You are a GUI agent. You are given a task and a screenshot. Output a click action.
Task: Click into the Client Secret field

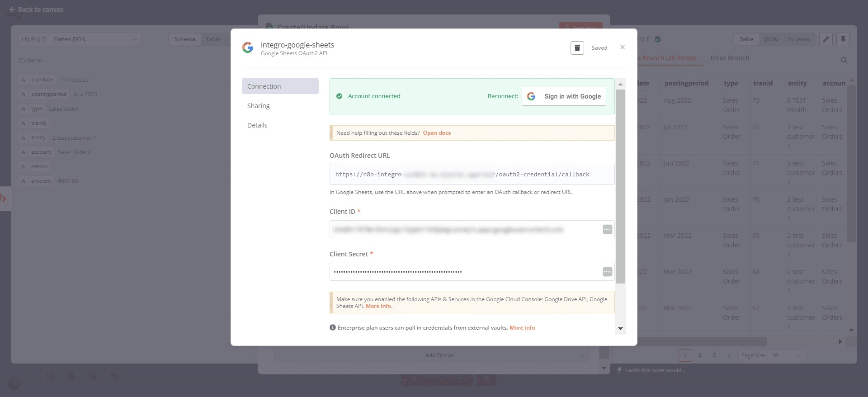tap(466, 272)
